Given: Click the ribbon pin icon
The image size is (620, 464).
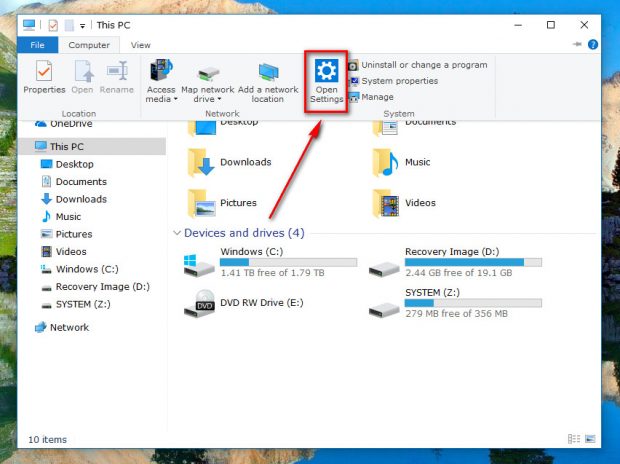Looking at the screenshot, I should coord(577,44).
